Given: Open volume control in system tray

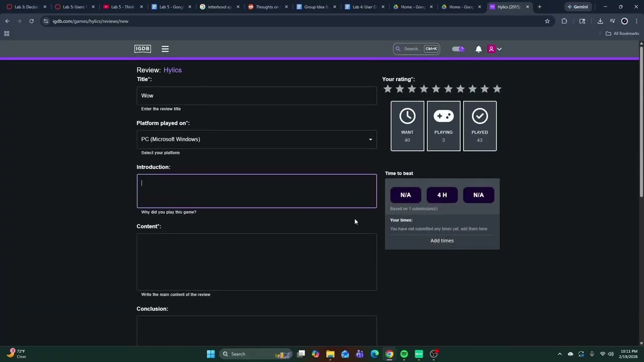Looking at the screenshot, I should pos(611,354).
